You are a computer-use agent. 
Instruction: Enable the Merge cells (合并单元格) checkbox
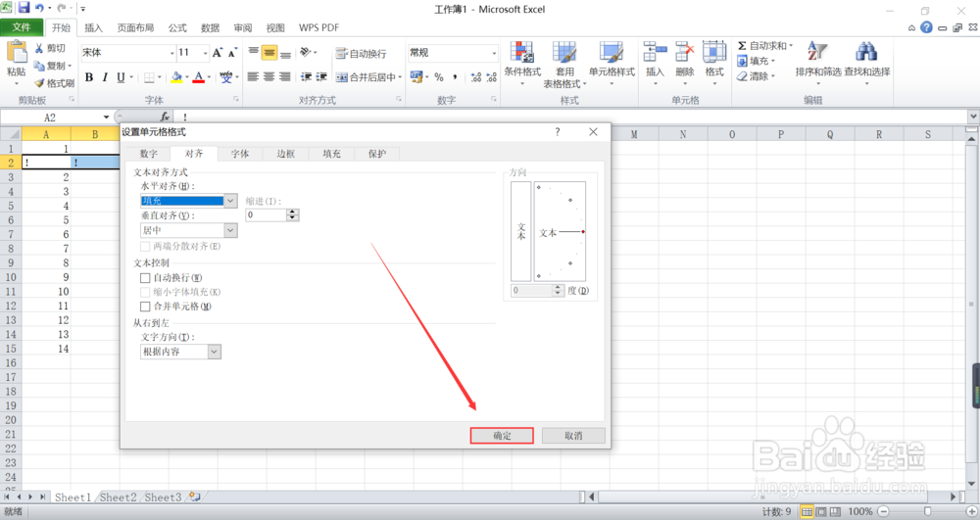tap(145, 307)
